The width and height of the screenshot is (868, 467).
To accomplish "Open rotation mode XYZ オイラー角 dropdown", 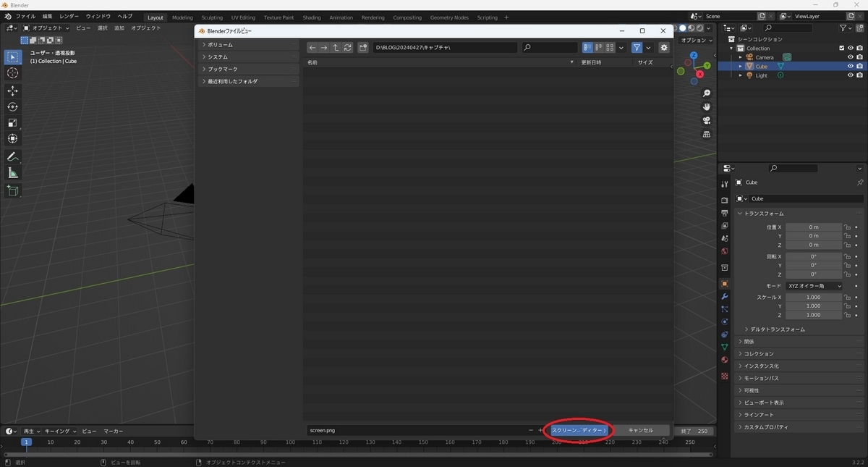I will tap(814, 286).
